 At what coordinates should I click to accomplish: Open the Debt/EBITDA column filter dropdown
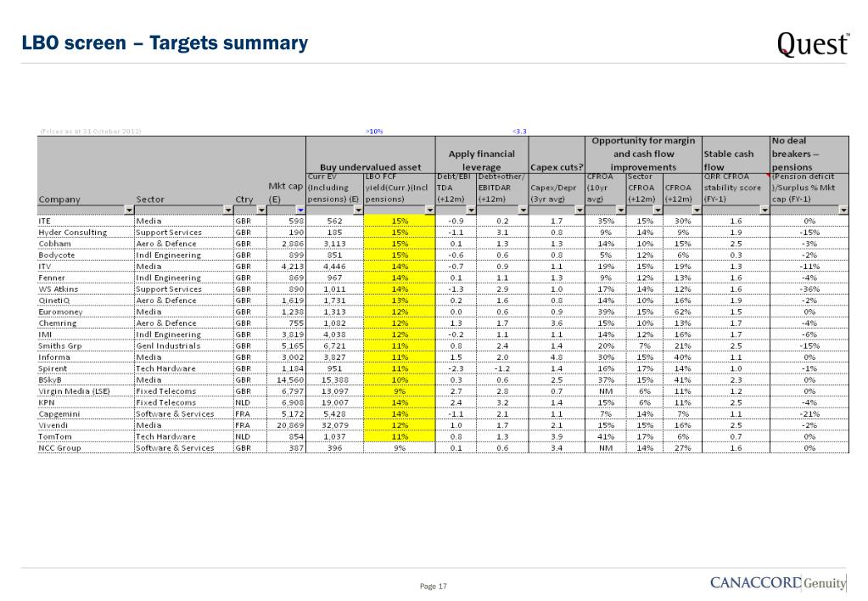tap(471, 210)
